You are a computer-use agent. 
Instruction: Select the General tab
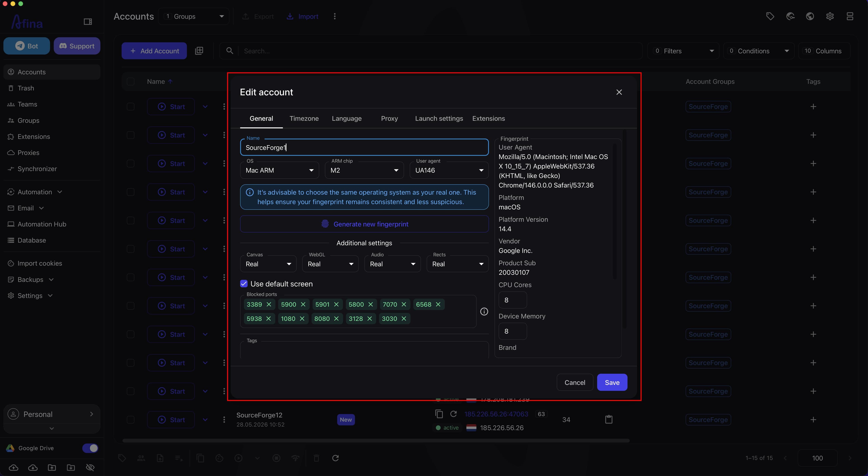[x=261, y=119]
